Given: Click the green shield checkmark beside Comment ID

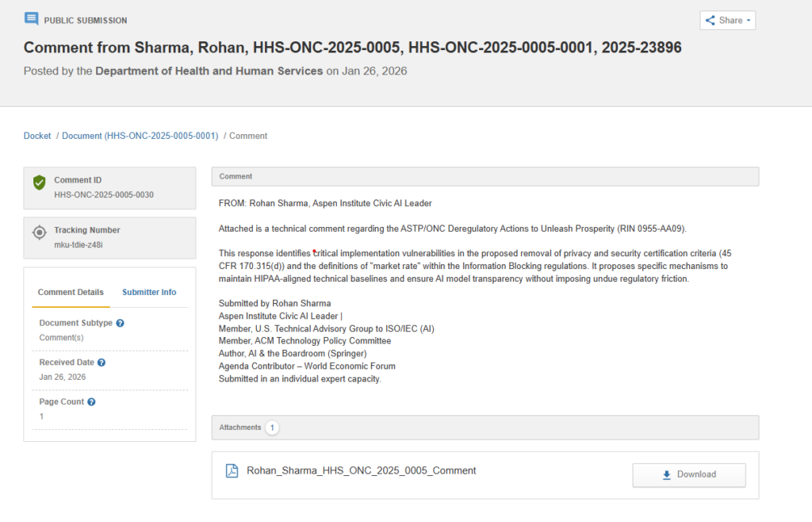Looking at the screenshot, I should point(39,182).
